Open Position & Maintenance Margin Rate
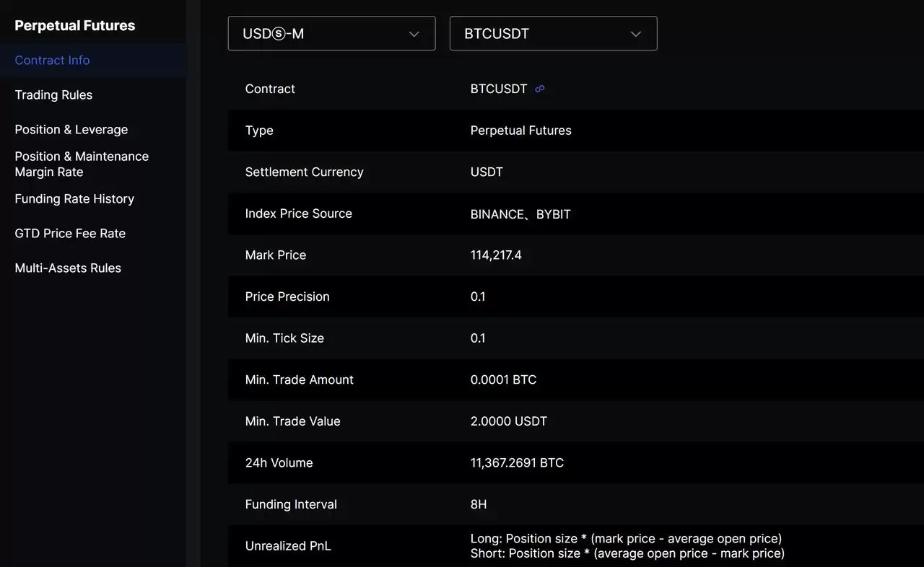The width and height of the screenshot is (924, 567). pos(82,164)
